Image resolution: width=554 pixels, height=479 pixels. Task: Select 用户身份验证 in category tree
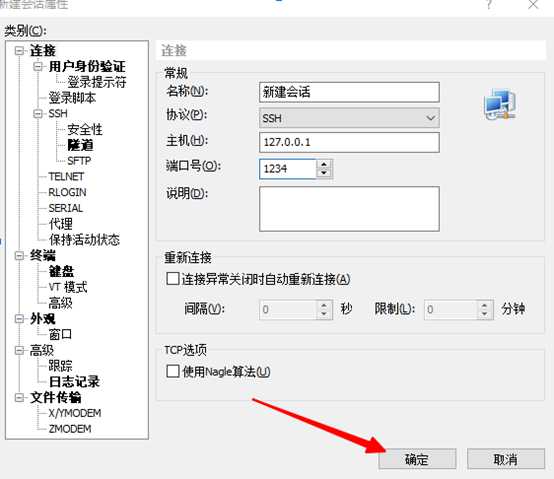pyautogui.click(x=87, y=66)
